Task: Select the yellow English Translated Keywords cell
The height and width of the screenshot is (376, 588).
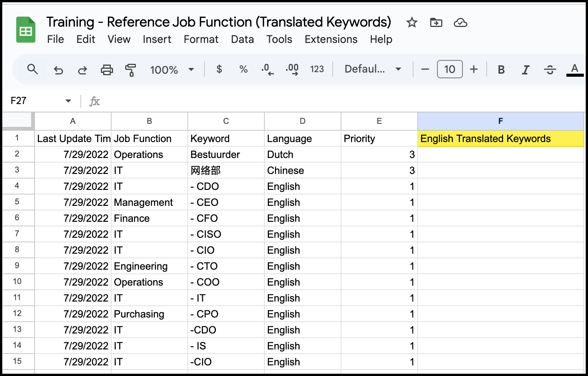Action: point(501,139)
